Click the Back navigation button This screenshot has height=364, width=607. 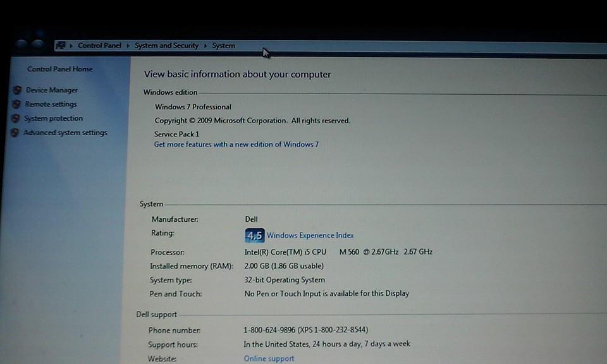(21, 45)
